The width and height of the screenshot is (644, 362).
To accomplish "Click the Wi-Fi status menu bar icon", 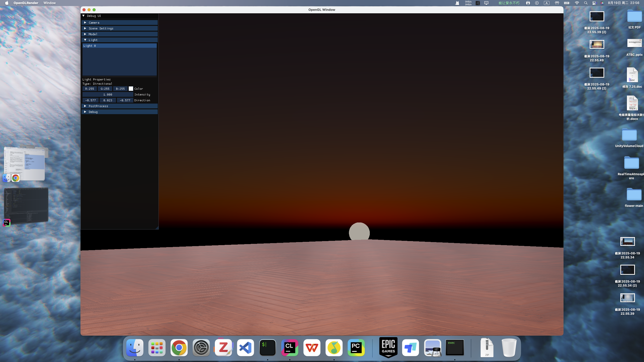I will click(x=577, y=3).
